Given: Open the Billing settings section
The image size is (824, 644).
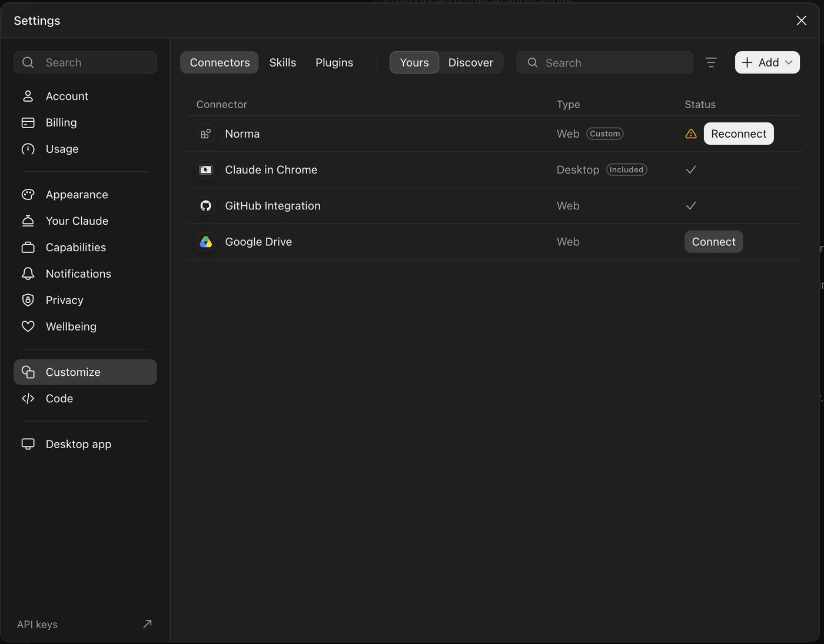Looking at the screenshot, I should [85, 122].
